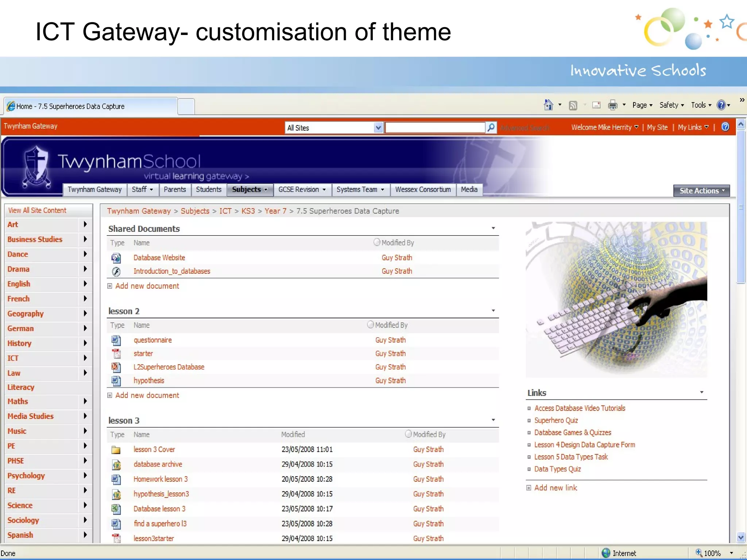Open the All Sites search scope dropdown
Screen dimensions: 747x560
click(x=378, y=128)
